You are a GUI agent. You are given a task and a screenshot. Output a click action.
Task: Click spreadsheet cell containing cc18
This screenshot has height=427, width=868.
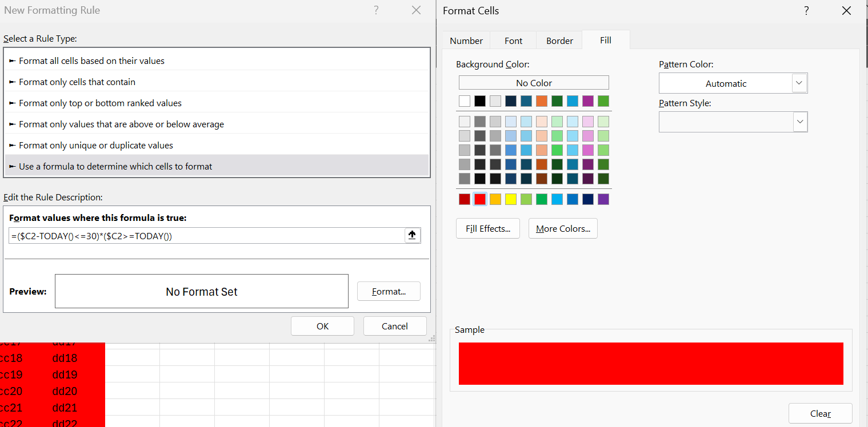[24, 358]
